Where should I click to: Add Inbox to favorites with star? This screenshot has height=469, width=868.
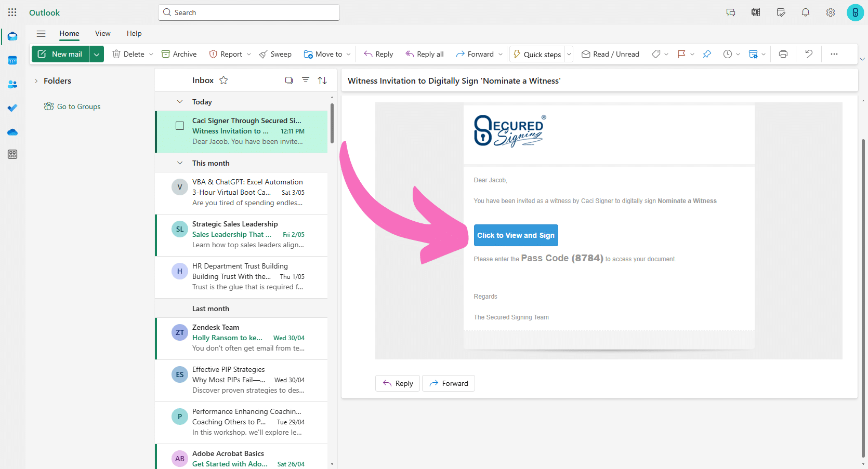click(x=223, y=81)
